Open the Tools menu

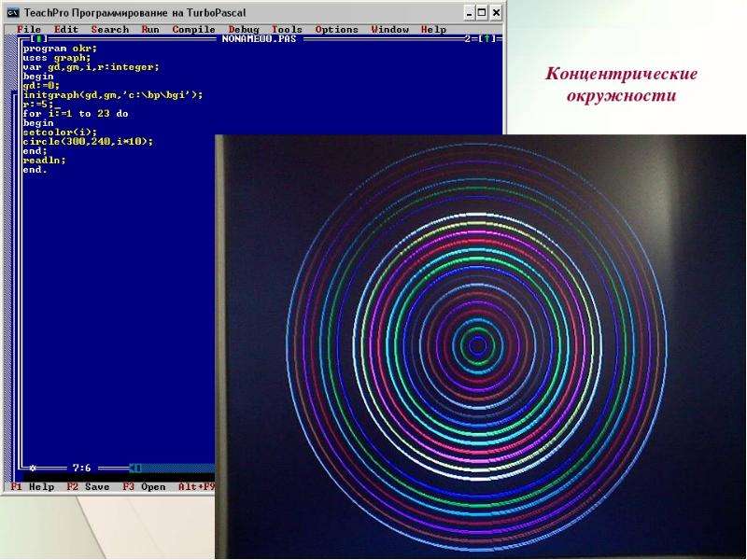coord(287,30)
